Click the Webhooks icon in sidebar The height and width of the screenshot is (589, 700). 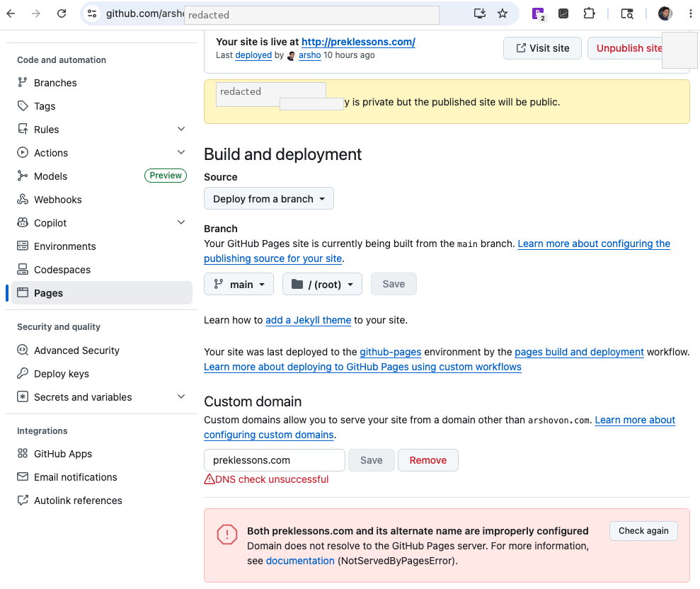[x=23, y=199]
